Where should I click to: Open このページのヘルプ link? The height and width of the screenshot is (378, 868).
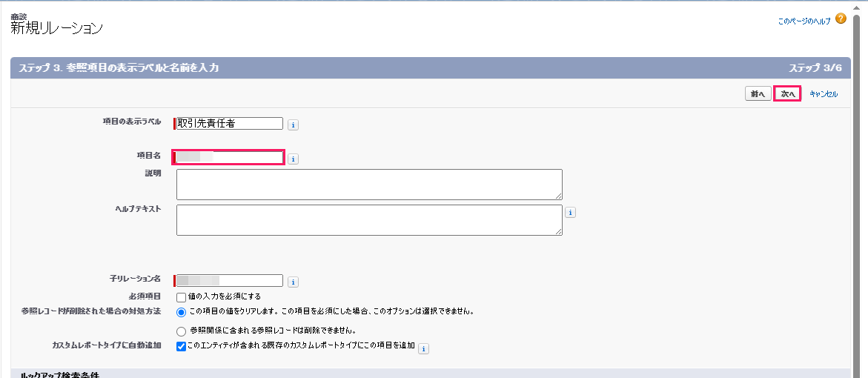pos(804,21)
